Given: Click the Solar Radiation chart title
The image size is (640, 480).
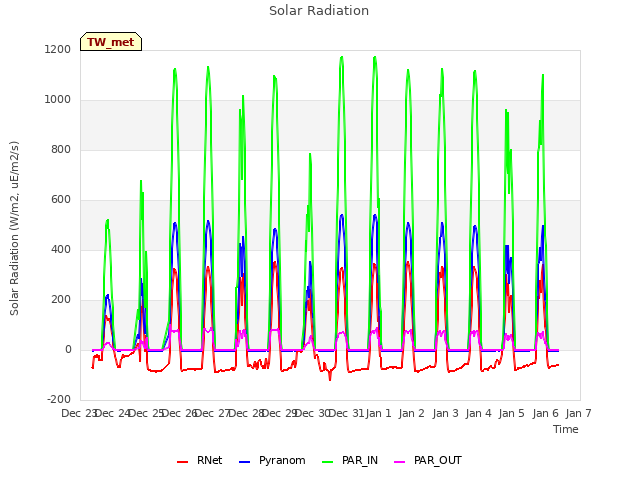Looking at the screenshot, I should coord(319,11).
